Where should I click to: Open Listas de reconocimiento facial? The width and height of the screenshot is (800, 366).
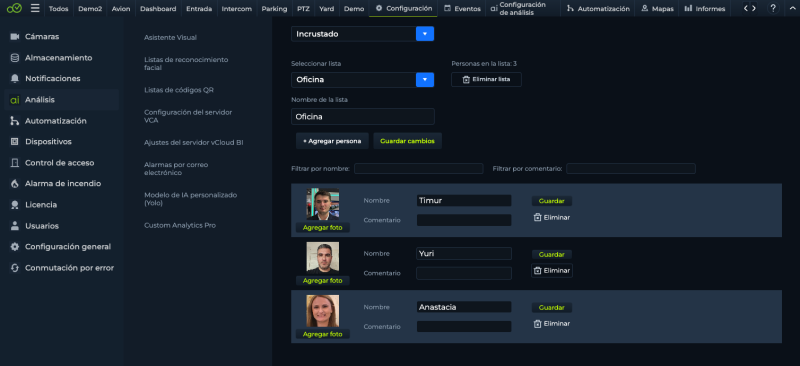[x=186, y=63]
